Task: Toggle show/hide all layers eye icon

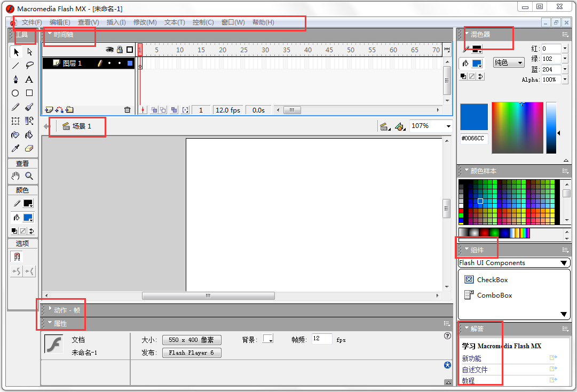Action: point(109,50)
